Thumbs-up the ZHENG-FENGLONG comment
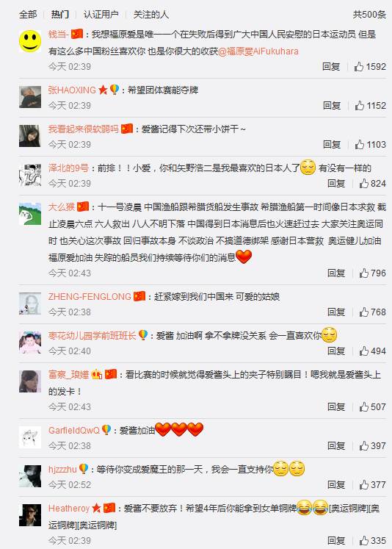The width and height of the screenshot is (392, 549). (x=372, y=312)
